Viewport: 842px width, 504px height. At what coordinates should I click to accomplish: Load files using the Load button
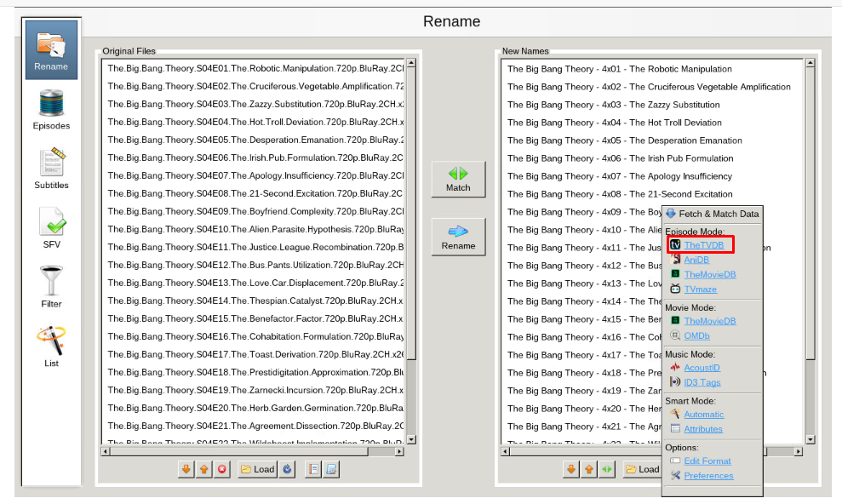coord(256,469)
